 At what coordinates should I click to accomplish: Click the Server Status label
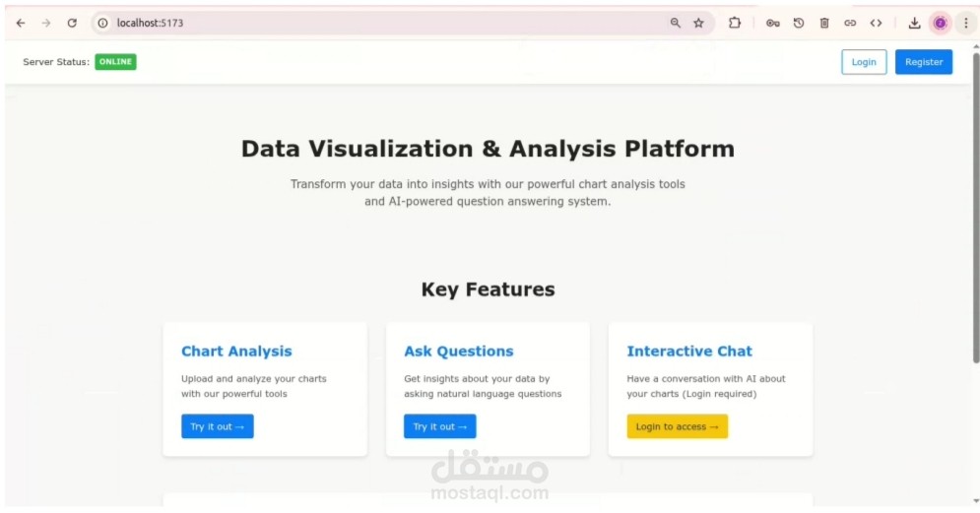[56, 62]
